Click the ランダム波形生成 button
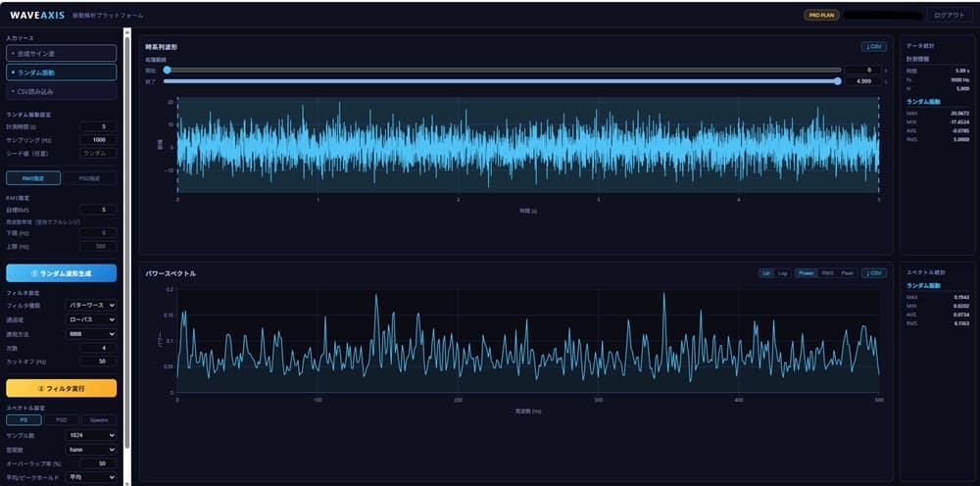 coord(61,273)
